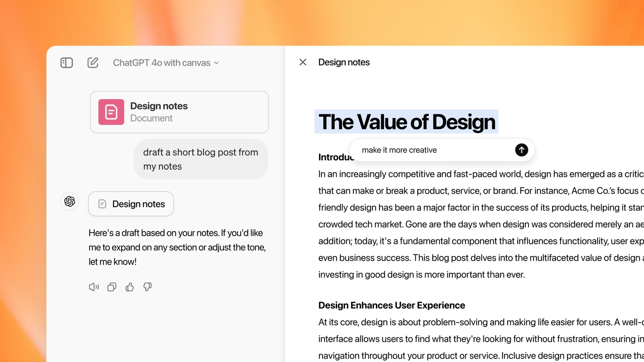Click the sidebar toggle panel icon

click(66, 62)
